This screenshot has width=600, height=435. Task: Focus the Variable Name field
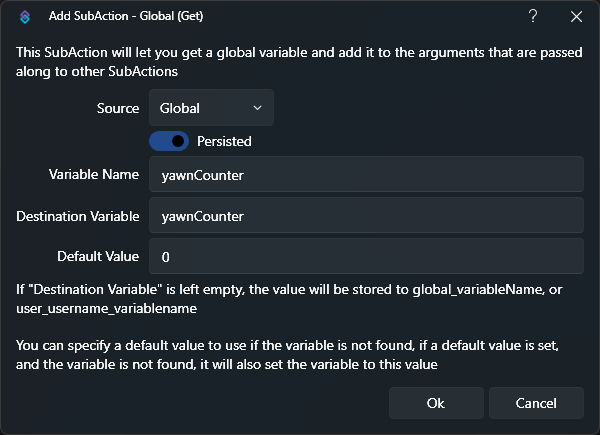[365, 175]
